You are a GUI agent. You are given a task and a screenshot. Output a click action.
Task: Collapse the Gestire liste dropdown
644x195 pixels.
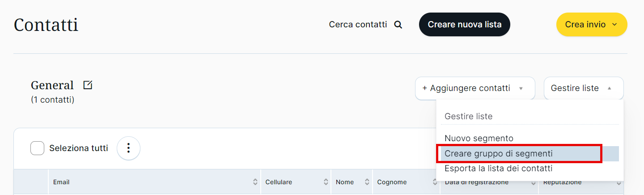tap(584, 88)
